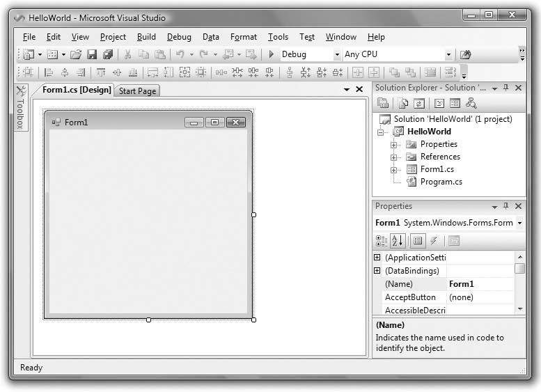This screenshot has height=392, width=541.
Task: Click the Make Same Width icon
Action: (x=152, y=72)
